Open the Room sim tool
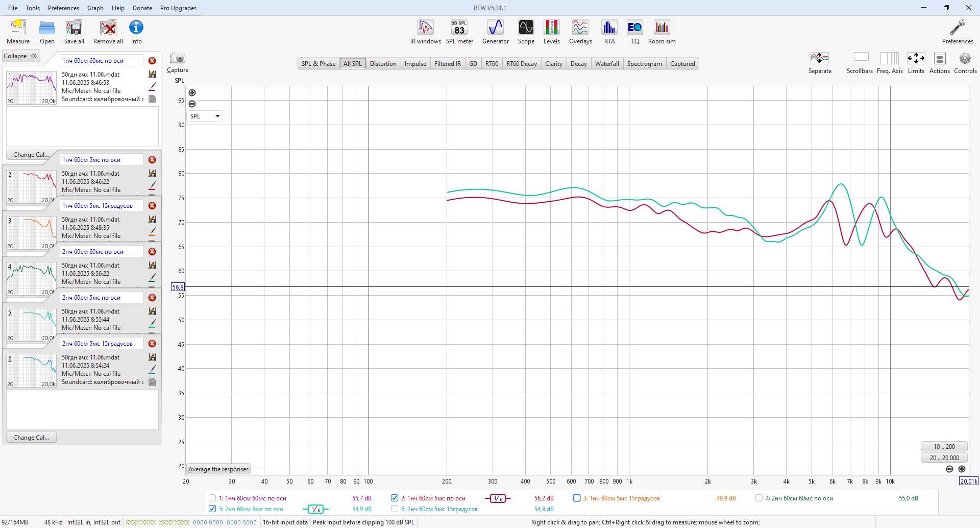This screenshot has width=980, height=528. point(662,32)
